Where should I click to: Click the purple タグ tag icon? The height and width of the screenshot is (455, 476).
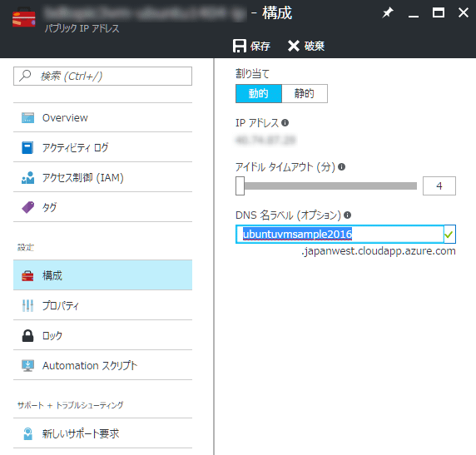(27, 207)
